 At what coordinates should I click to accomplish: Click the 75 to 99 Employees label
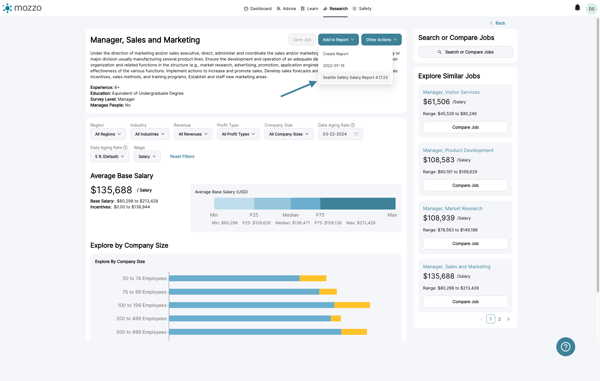(x=145, y=292)
